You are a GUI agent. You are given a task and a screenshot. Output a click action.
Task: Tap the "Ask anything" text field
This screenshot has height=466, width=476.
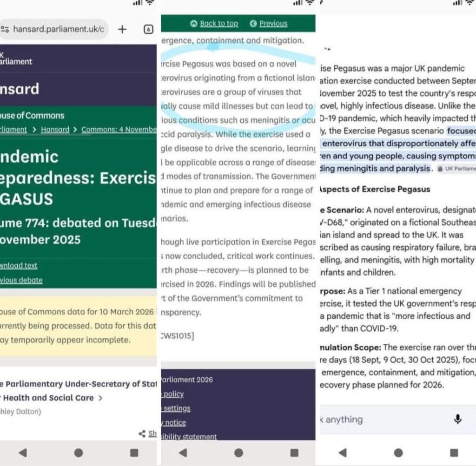point(372,420)
